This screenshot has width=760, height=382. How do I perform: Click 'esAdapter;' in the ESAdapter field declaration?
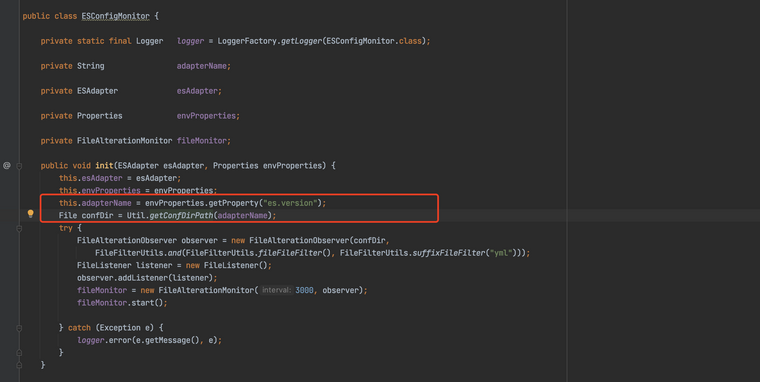(x=199, y=91)
